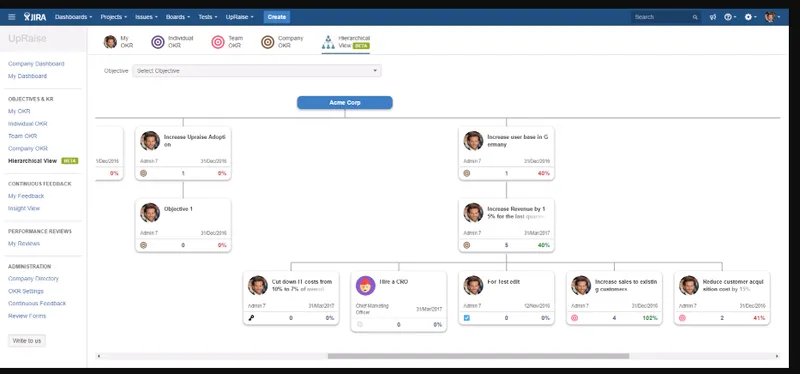Open Company Directory sidebar link
Screen dimensions: 800x374
33,279
